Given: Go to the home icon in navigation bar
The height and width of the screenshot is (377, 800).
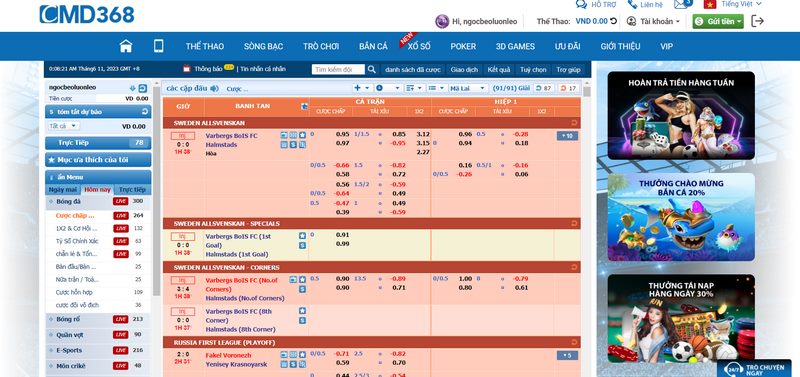Looking at the screenshot, I should pyautogui.click(x=126, y=46).
